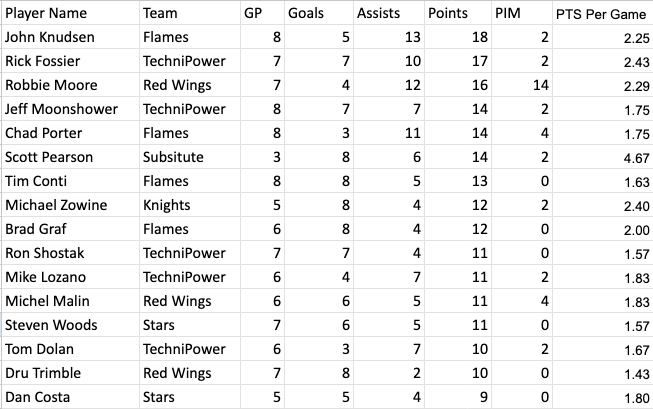
Task: Click Steven Woods' Stars team cell
Action: pyautogui.click(x=190, y=325)
